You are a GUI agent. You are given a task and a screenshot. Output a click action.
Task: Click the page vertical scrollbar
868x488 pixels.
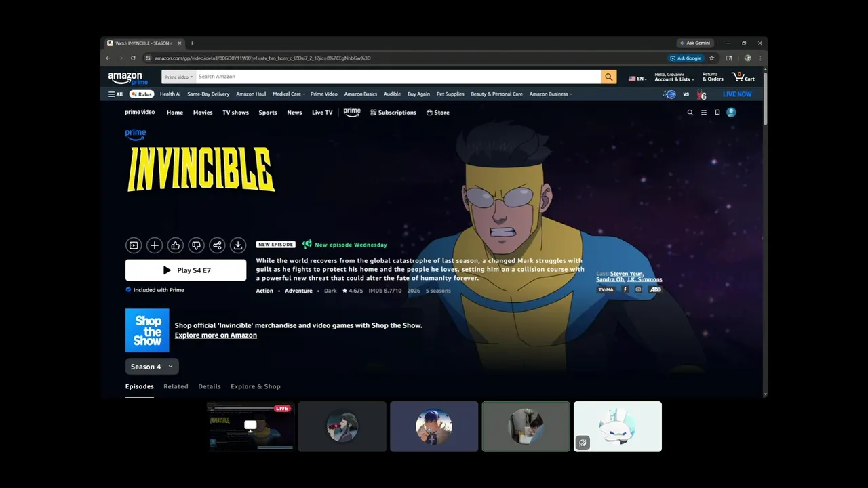tap(765, 98)
